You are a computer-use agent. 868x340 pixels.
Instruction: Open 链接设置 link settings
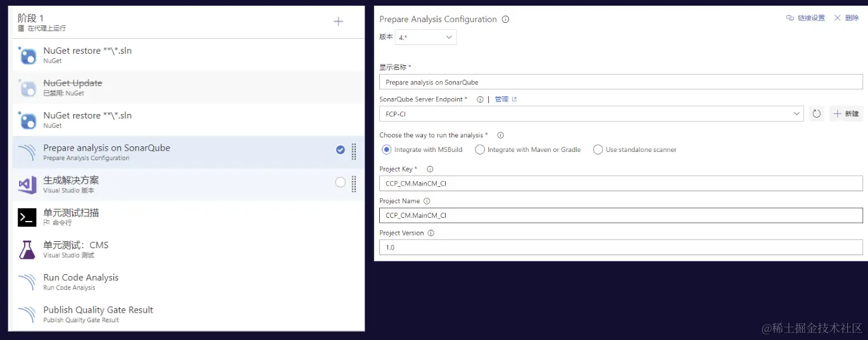(x=805, y=18)
